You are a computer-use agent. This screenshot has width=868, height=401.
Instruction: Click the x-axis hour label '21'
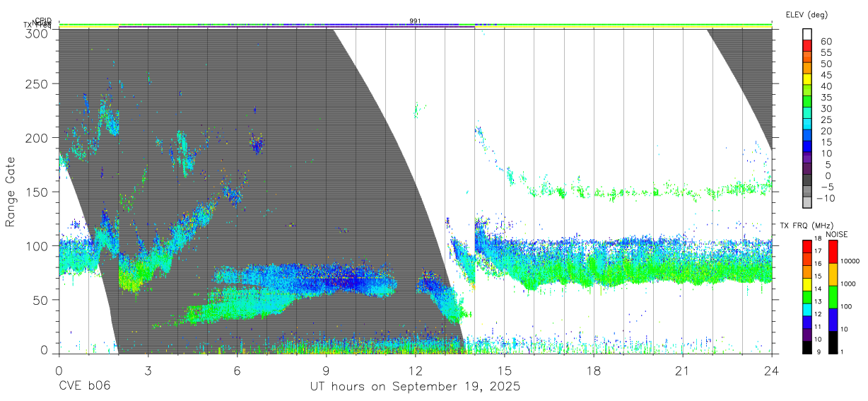pos(683,371)
